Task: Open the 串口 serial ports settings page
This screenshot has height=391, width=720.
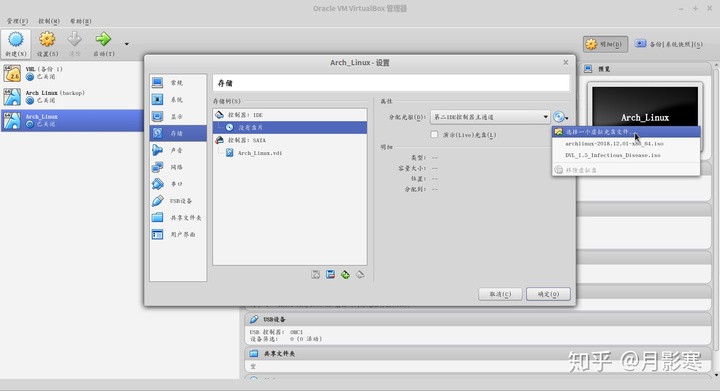Action: [178, 184]
